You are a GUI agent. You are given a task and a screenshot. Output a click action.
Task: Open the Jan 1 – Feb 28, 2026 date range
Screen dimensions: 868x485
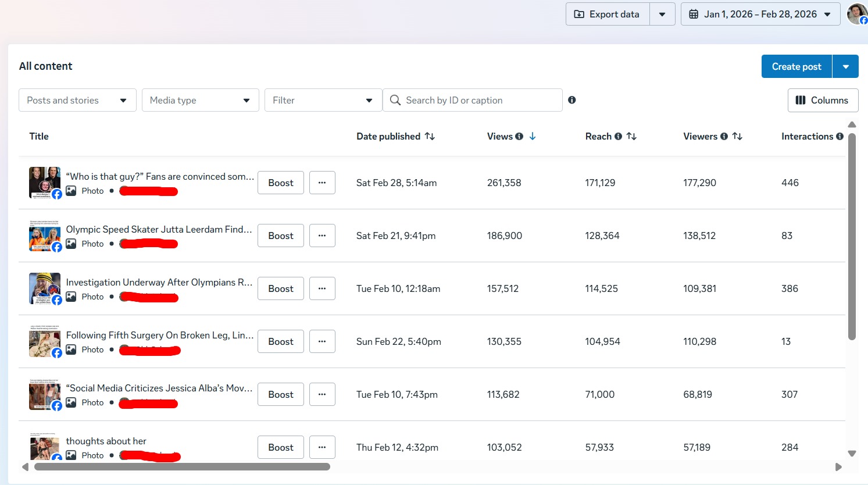tap(760, 14)
